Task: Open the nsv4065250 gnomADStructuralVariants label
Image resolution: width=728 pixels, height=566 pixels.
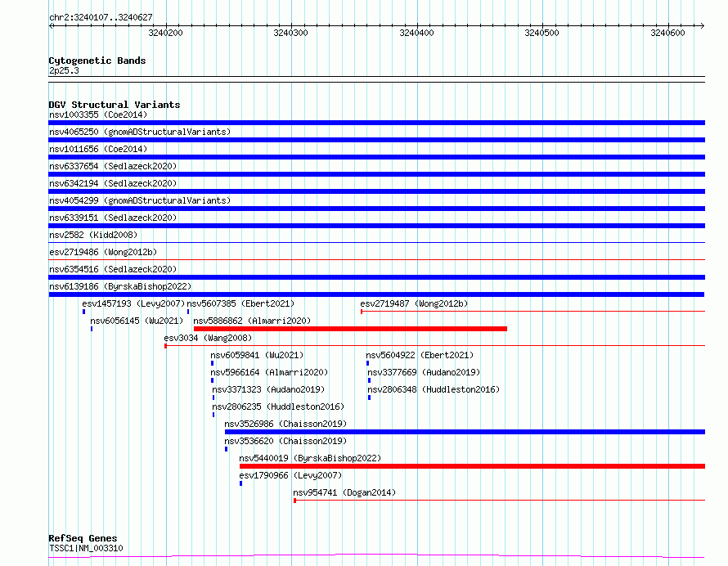Action: (140, 132)
